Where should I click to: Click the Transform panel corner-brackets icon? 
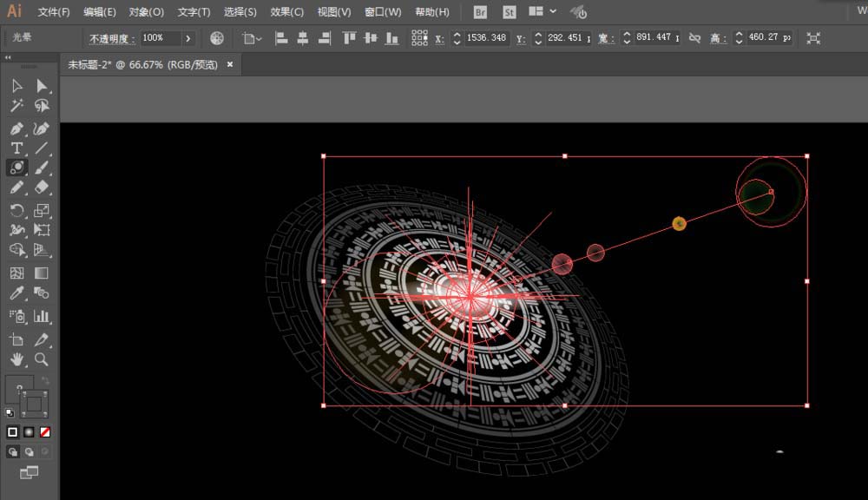(x=813, y=37)
